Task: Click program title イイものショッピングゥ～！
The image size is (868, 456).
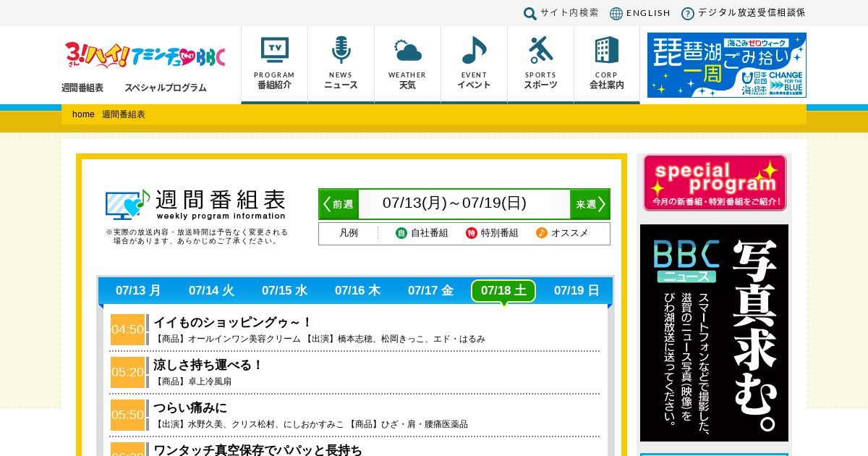Action: tap(233, 322)
